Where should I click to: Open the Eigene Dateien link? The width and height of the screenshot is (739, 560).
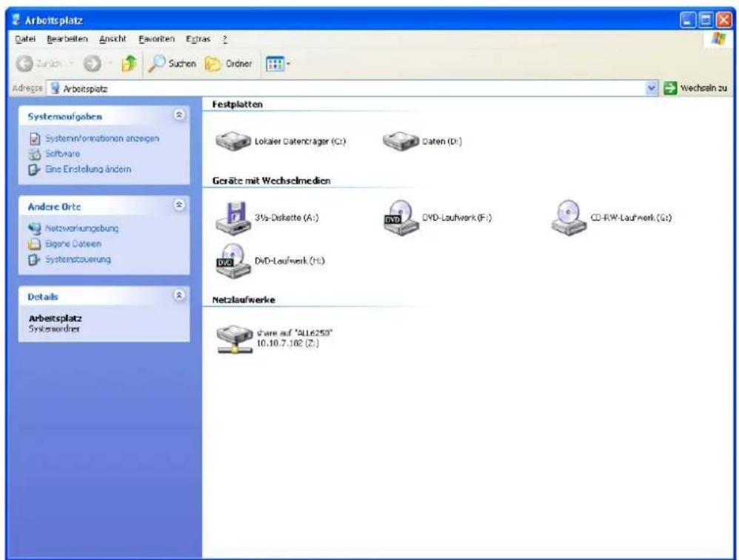coord(73,244)
